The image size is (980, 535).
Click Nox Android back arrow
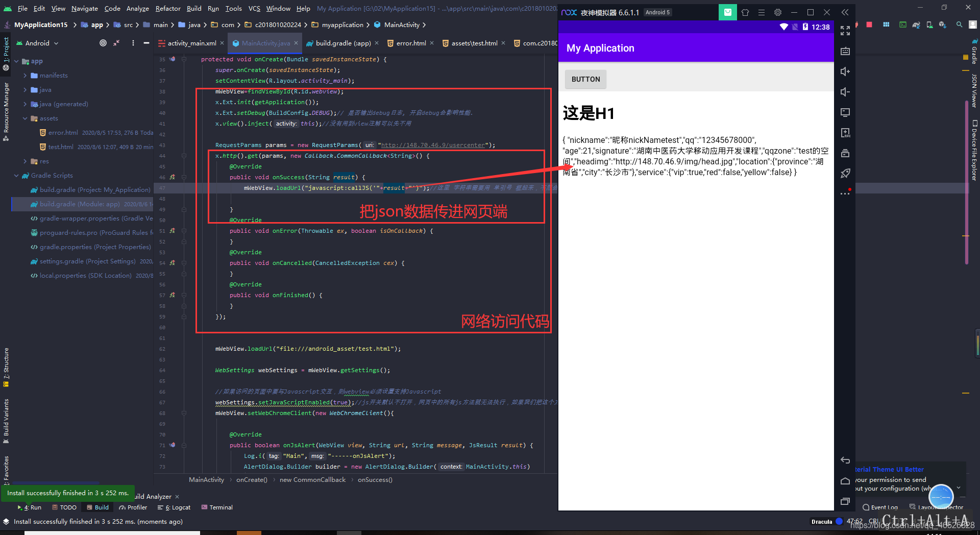pos(845,460)
